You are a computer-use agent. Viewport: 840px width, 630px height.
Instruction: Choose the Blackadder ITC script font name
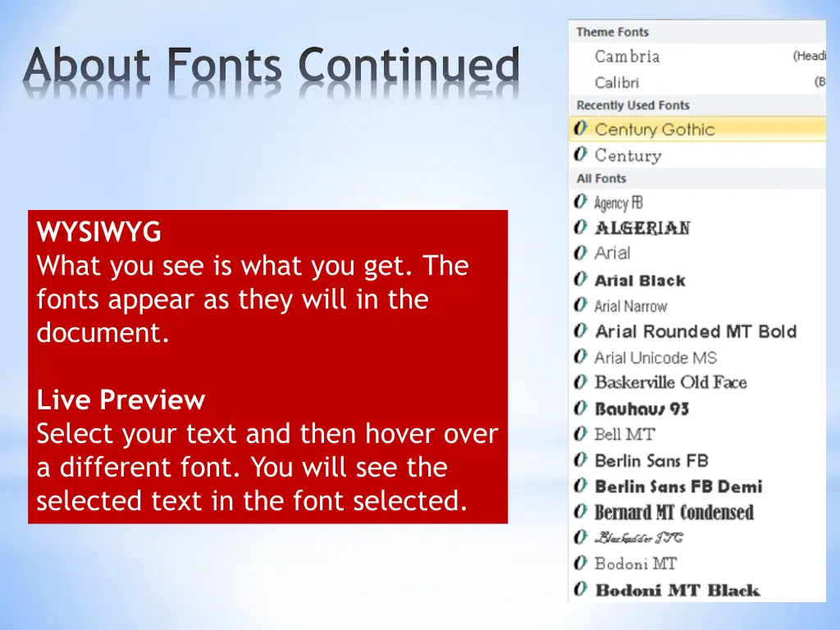tap(638, 537)
